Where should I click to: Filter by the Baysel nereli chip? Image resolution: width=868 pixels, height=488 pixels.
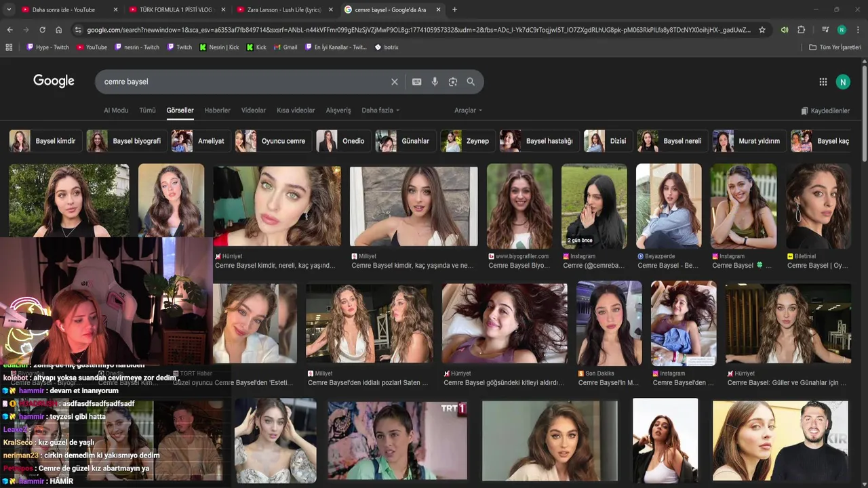point(673,141)
